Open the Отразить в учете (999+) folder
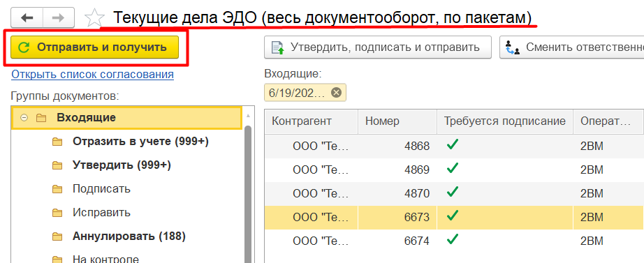Viewport: 644px width, 263px height. [x=140, y=142]
